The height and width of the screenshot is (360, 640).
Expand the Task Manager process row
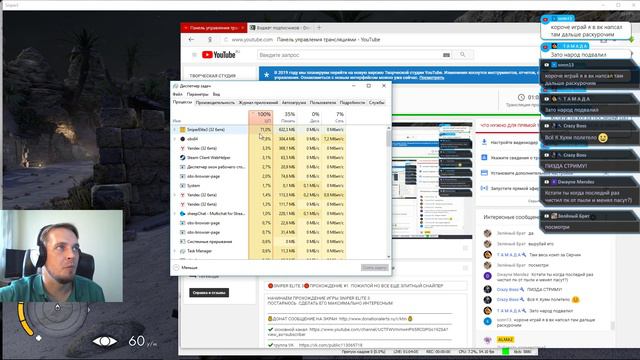click(175, 251)
